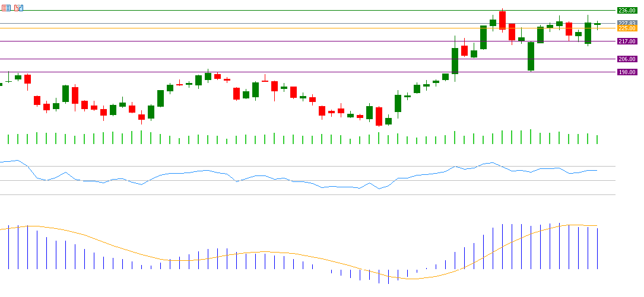
Task: Click the leftmost blue histogram bar
Action: [x=8, y=247]
